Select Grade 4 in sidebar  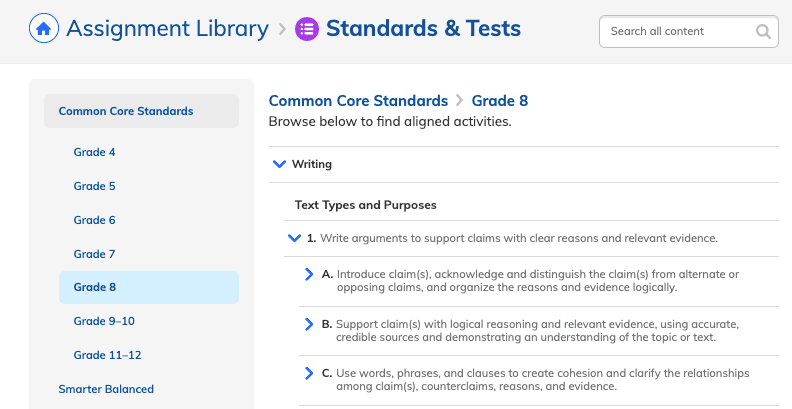95,152
